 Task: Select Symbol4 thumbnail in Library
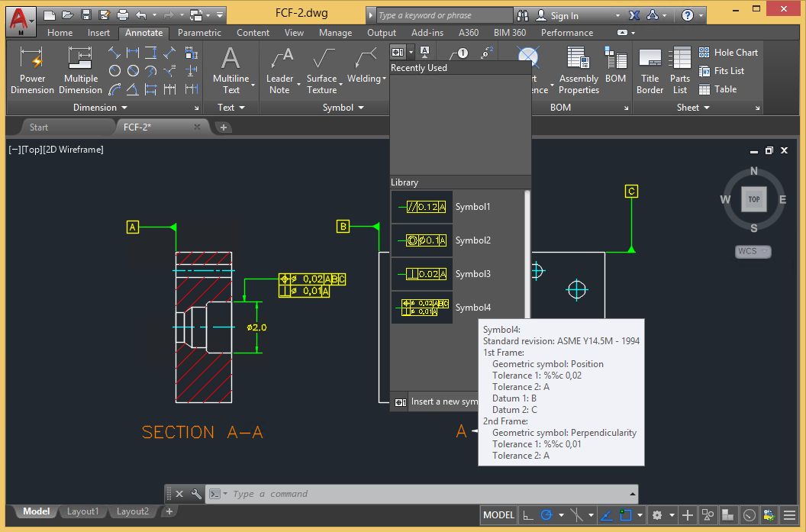click(422, 308)
